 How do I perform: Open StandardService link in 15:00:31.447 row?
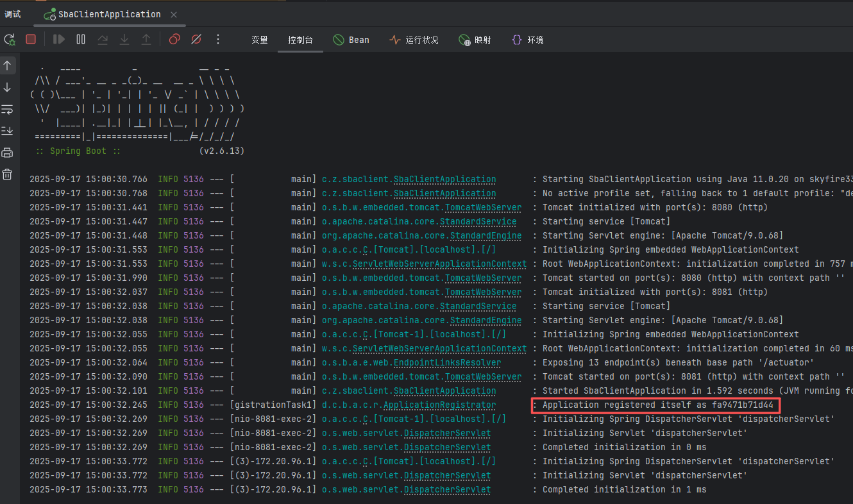click(478, 222)
